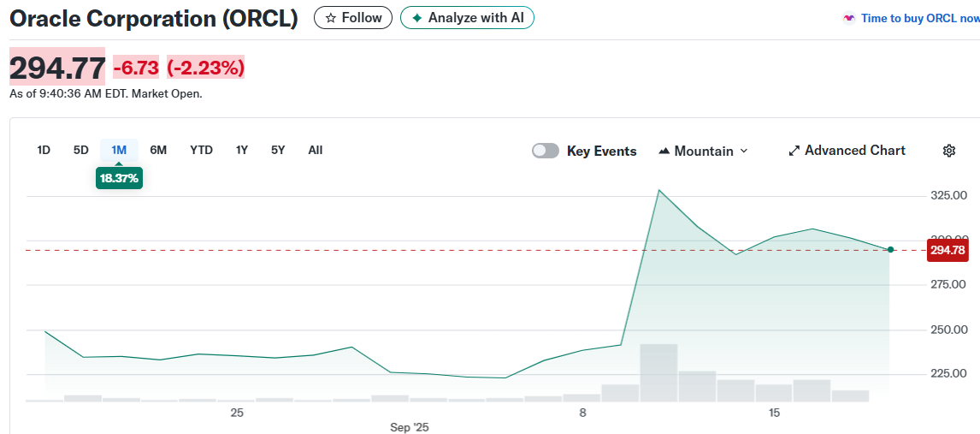Click the tallest volume bar on chart

tap(658, 372)
